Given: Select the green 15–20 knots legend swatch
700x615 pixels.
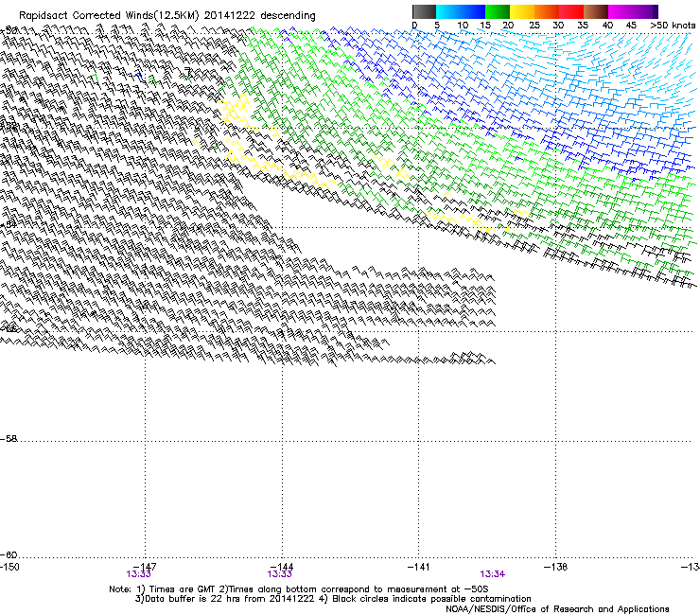Looking at the screenshot, I should click(498, 11).
